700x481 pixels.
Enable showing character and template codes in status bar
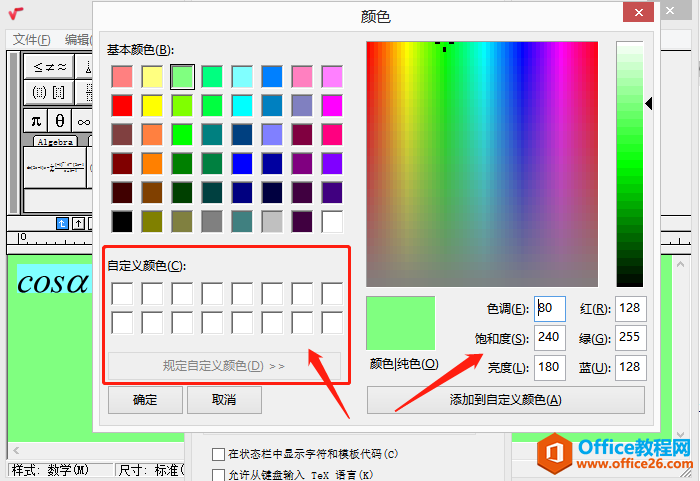coord(218,454)
